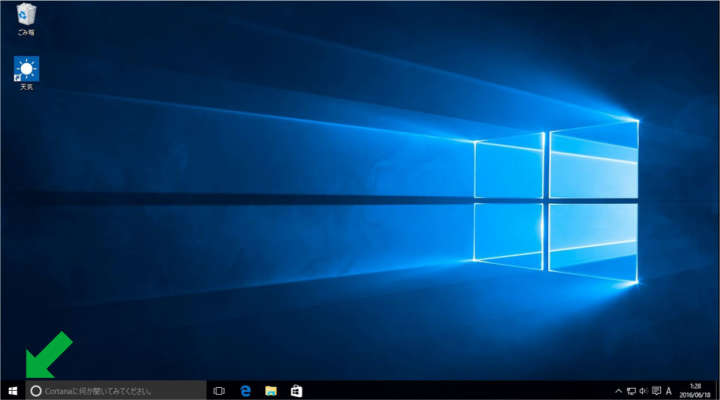Open the Windows Start menu
This screenshot has height=400, width=720.
13,391
